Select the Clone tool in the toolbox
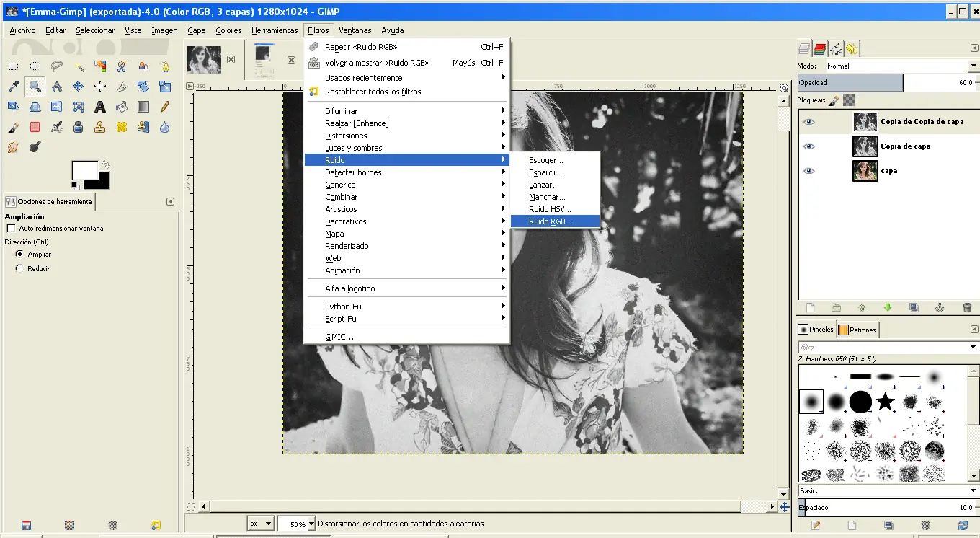This screenshot has height=538, width=980. (x=99, y=127)
